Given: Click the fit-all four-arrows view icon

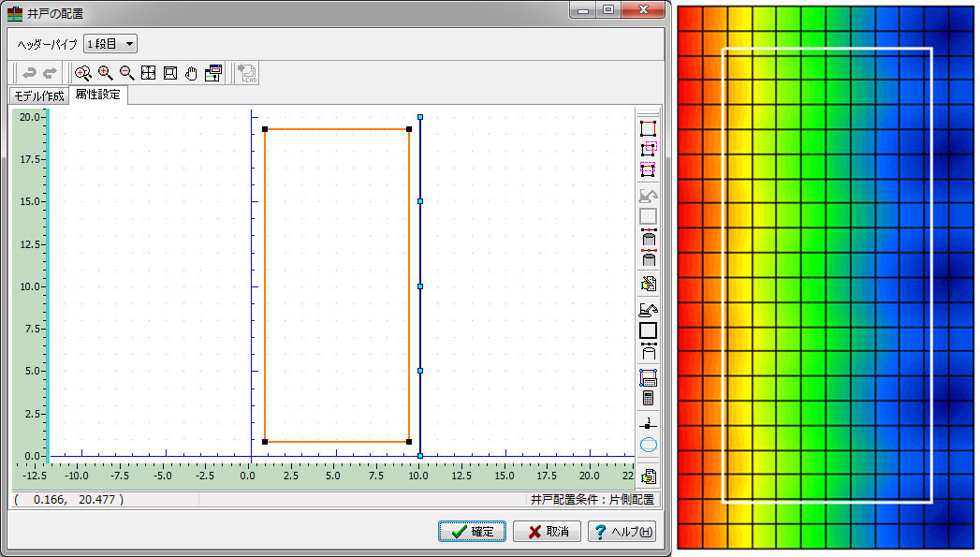Looking at the screenshot, I should [x=148, y=74].
